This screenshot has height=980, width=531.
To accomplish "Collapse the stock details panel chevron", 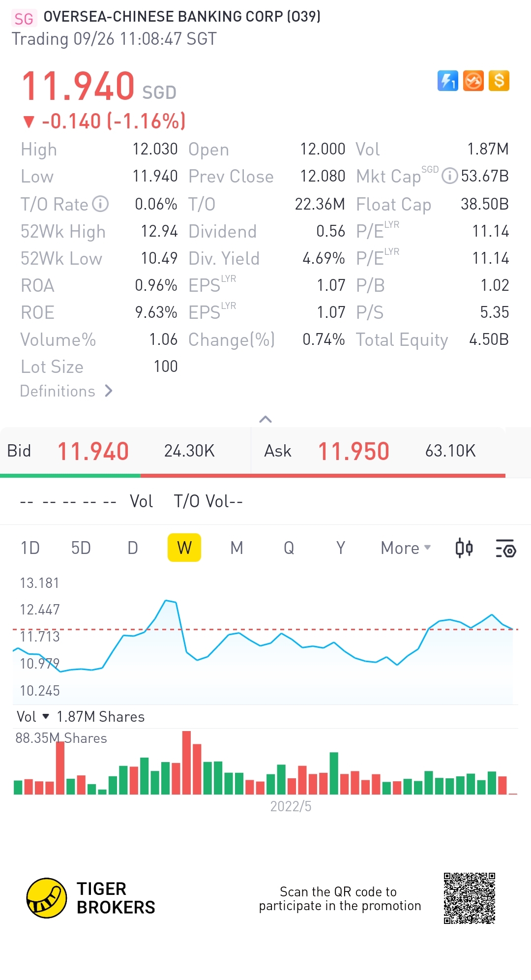I will [x=265, y=419].
